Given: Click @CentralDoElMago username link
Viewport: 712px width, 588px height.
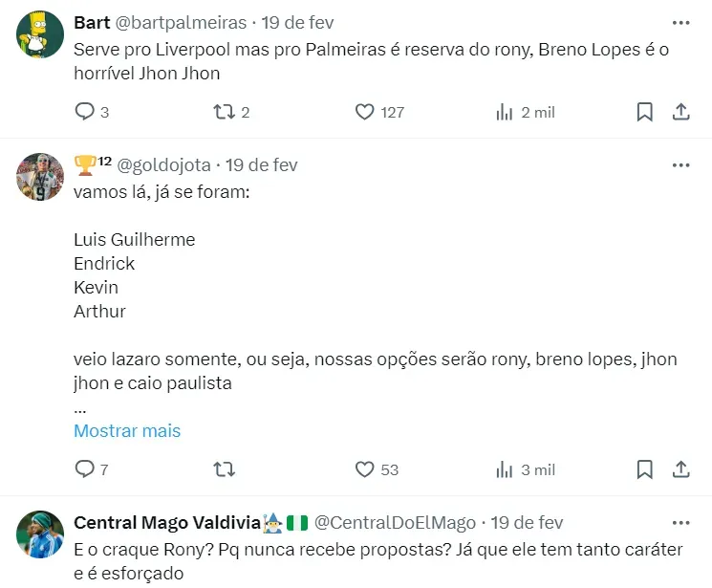Looking at the screenshot, I should [395, 523].
